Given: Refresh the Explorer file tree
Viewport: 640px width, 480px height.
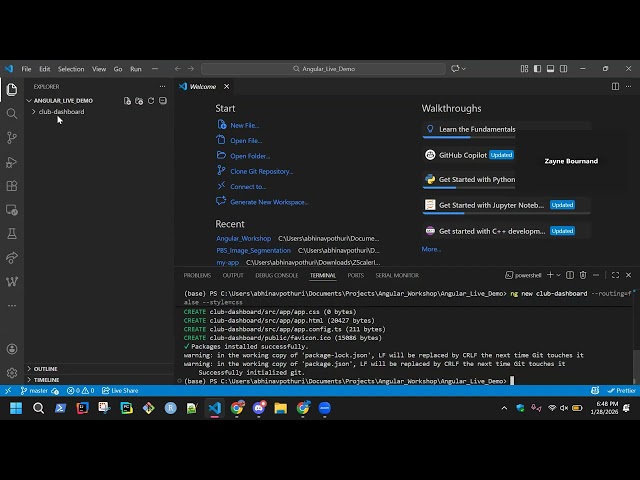Looking at the screenshot, I should [151, 101].
